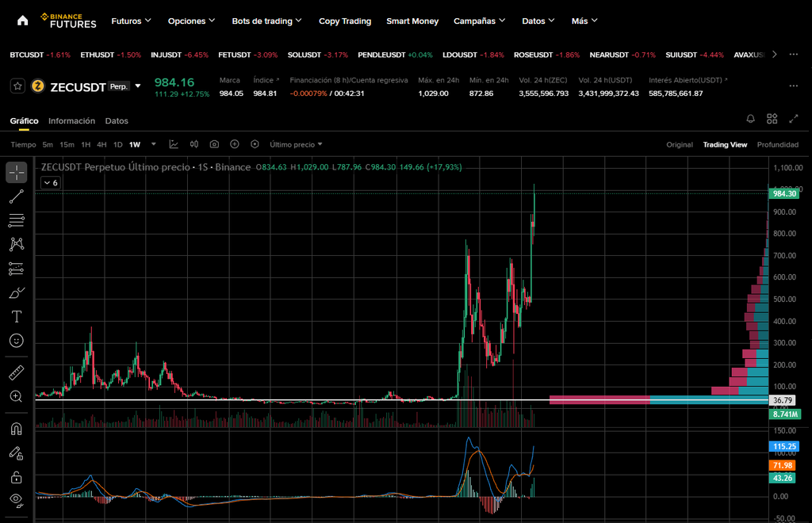Select the ruler measure tool

click(17, 372)
